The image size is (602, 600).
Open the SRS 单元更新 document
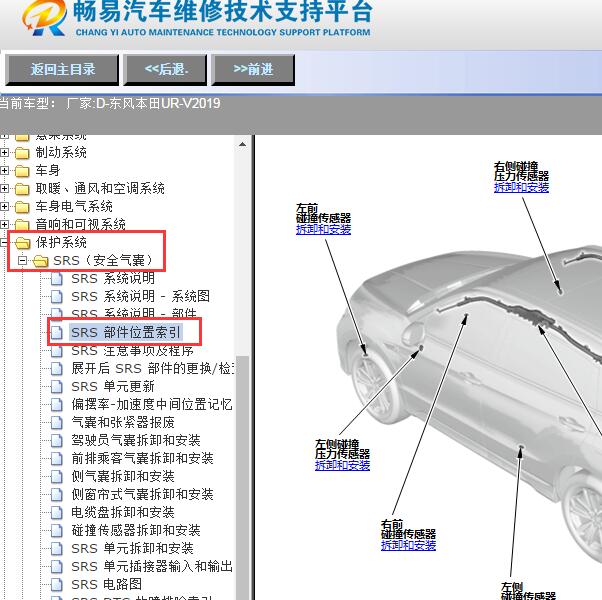pyautogui.click(x=113, y=387)
